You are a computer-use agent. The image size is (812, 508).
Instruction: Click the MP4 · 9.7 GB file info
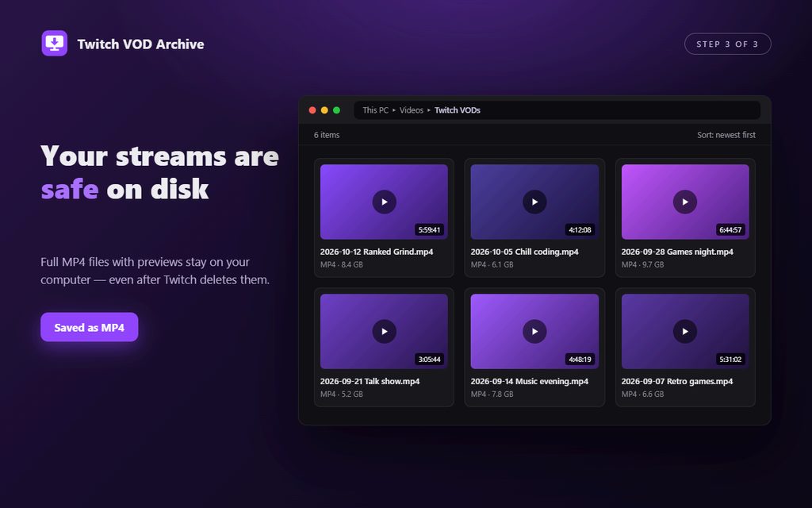click(642, 264)
